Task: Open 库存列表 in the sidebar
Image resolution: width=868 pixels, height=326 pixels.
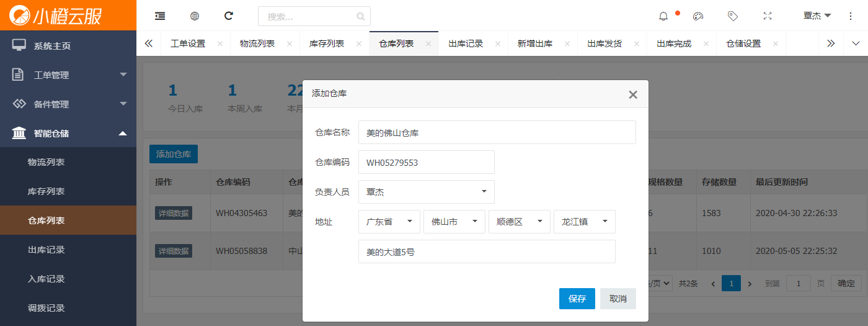Action: coord(68,191)
